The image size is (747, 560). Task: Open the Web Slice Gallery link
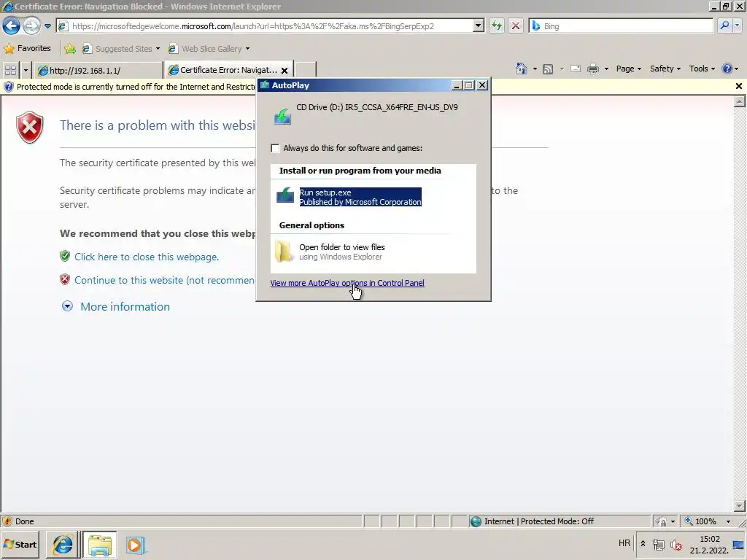pos(209,49)
